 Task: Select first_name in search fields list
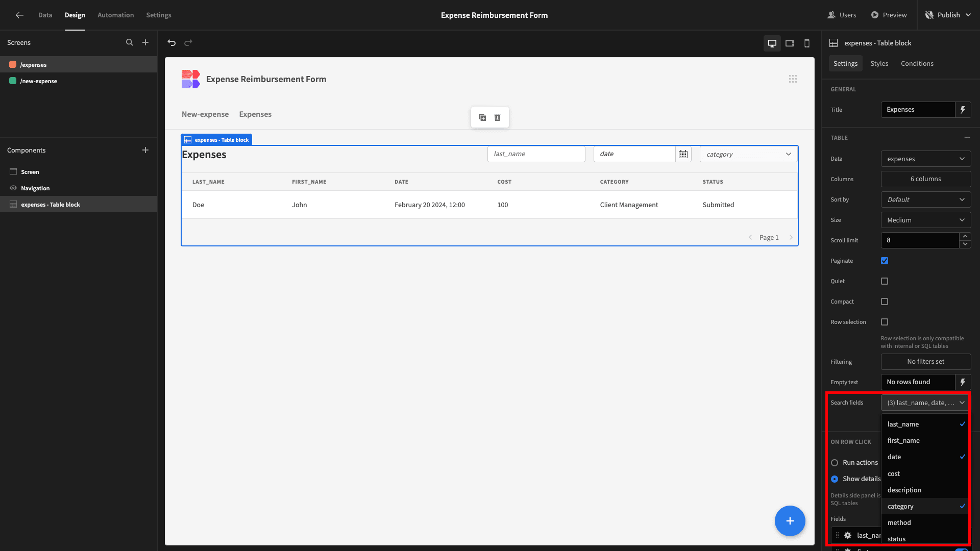coord(925,440)
